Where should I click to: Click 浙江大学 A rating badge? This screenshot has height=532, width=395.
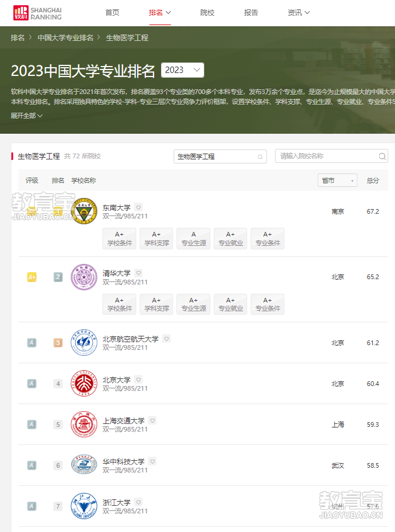(32, 506)
